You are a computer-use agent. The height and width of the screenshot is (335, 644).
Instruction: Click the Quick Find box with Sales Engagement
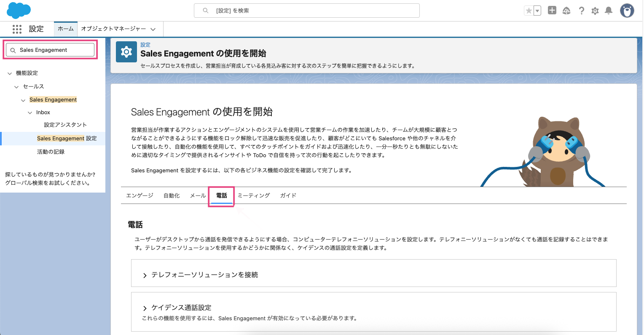click(50, 50)
